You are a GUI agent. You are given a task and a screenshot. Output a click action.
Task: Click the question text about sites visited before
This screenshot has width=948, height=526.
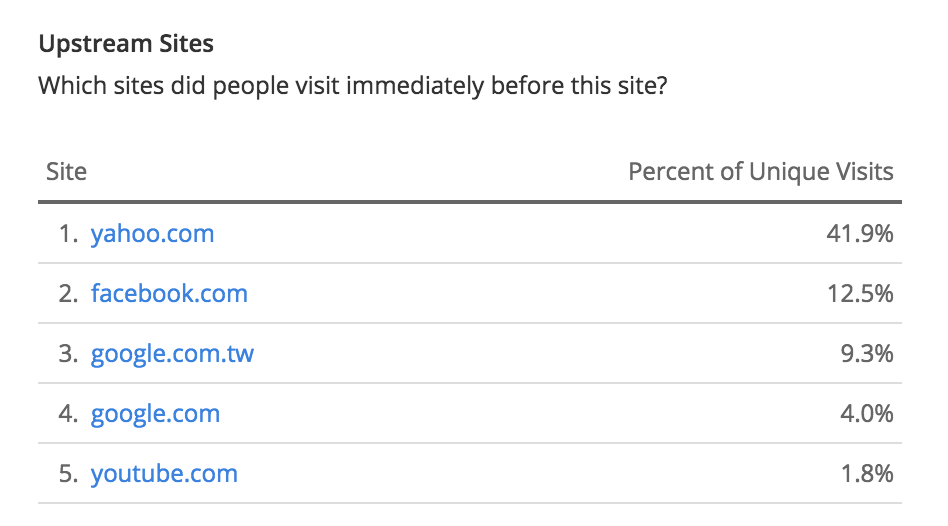(x=352, y=86)
